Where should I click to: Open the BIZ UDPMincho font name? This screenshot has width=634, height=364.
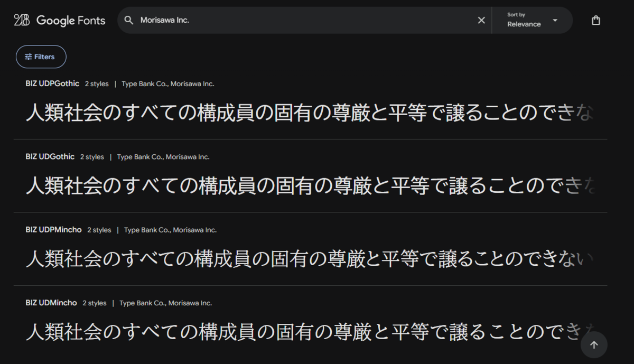click(53, 230)
